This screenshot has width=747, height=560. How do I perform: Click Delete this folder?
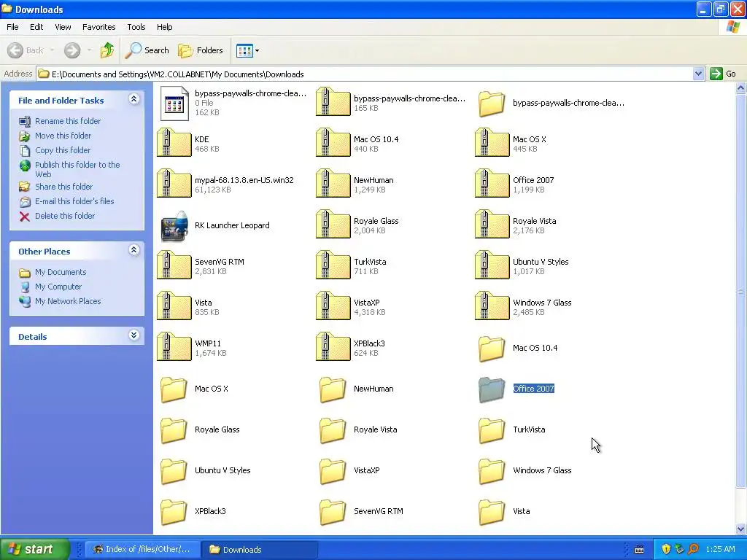(x=65, y=216)
